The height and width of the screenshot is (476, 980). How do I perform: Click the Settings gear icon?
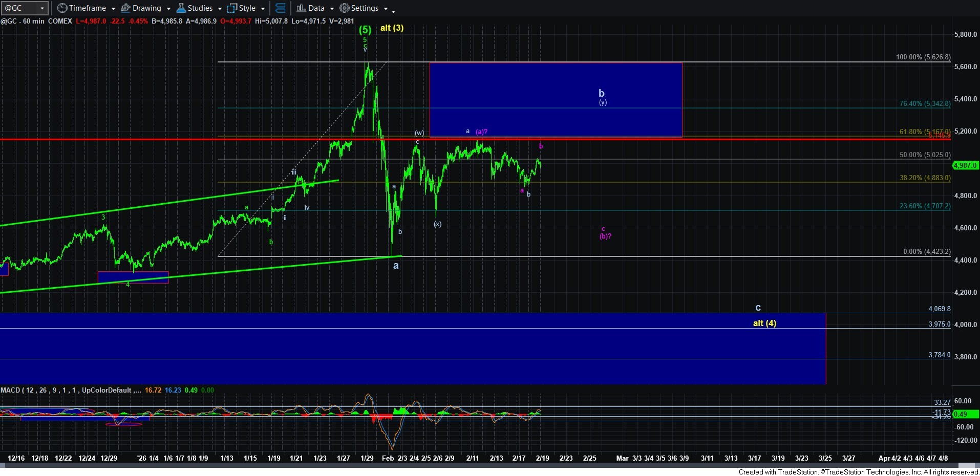click(x=345, y=8)
